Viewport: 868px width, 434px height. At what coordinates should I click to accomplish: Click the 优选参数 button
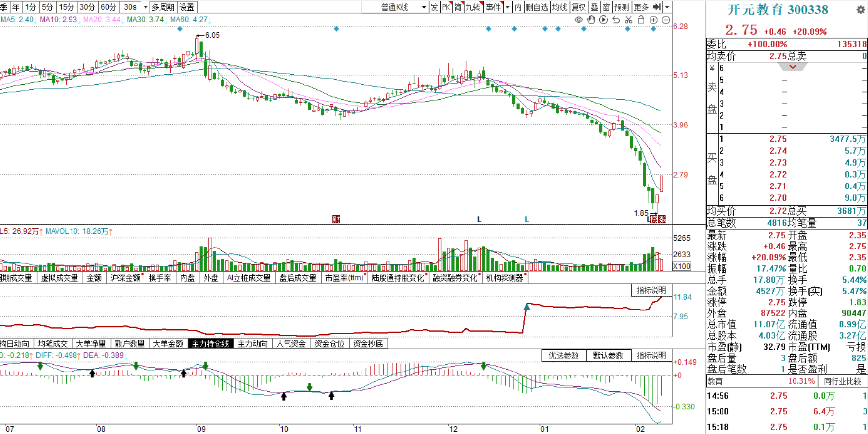tap(564, 355)
